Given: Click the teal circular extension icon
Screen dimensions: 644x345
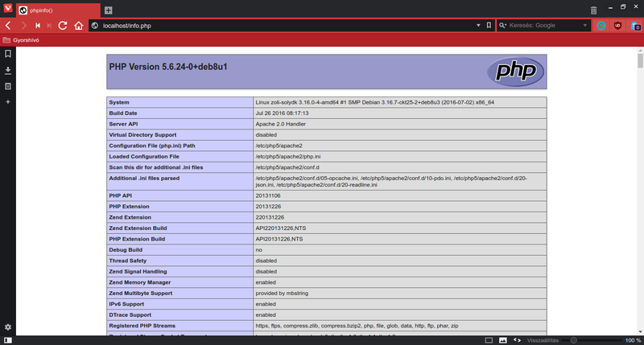Looking at the screenshot, I should pos(601,26).
